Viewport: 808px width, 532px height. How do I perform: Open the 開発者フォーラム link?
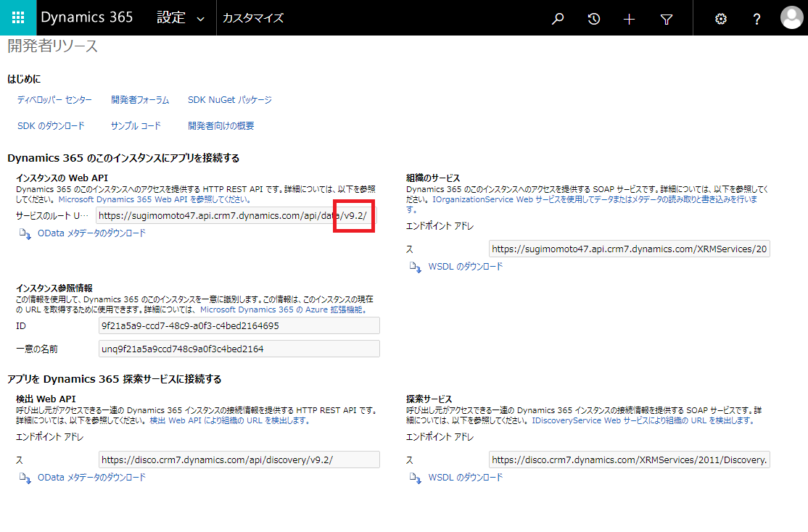tap(140, 100)
